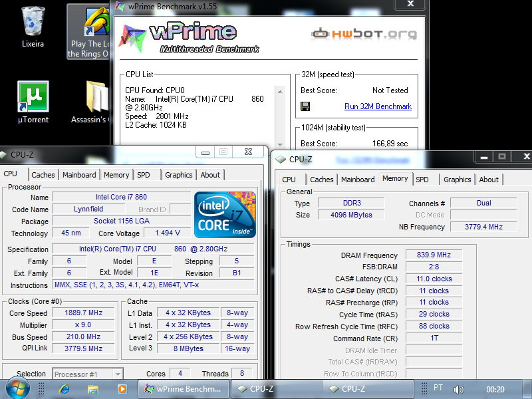This screenshot has width=532, height=399.
Task: Click the Cycle Time value '29 clocks'
Action: pyautogui.click(x=434, y=314)
